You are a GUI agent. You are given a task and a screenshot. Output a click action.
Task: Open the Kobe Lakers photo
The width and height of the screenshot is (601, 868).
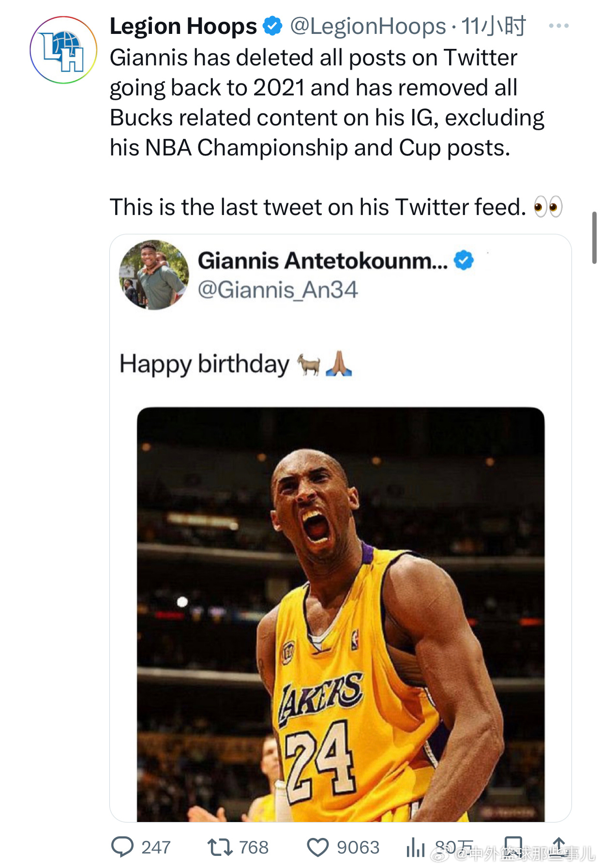click(341, 614)
